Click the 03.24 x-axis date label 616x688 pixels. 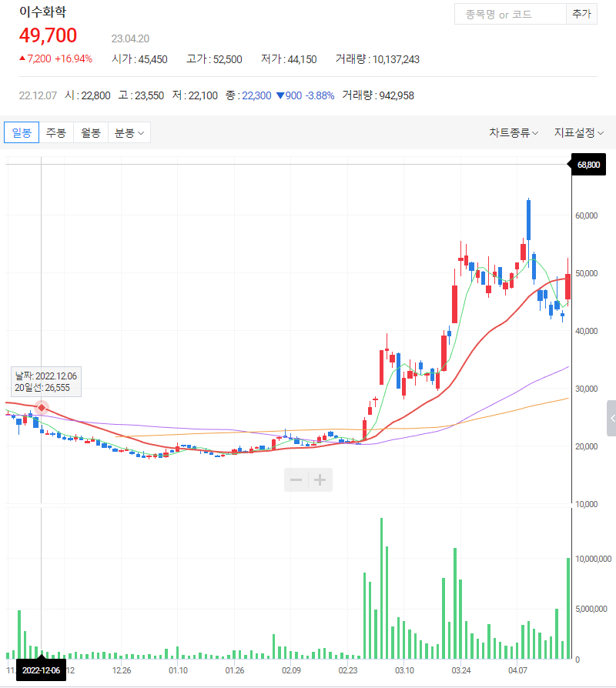coord(461,670)
